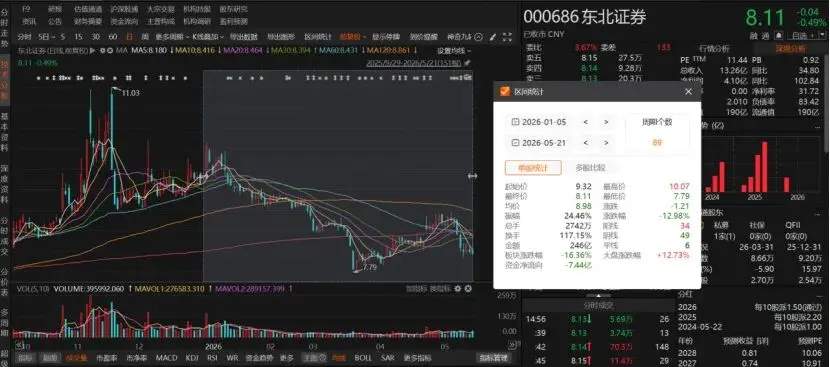The image size is (830, 367).
Task: Select the 30-minute period
Action: coord(95,37)
